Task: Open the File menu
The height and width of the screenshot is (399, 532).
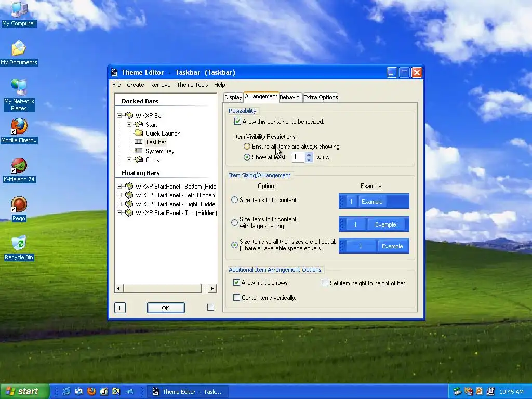Action: pos(116,85)
